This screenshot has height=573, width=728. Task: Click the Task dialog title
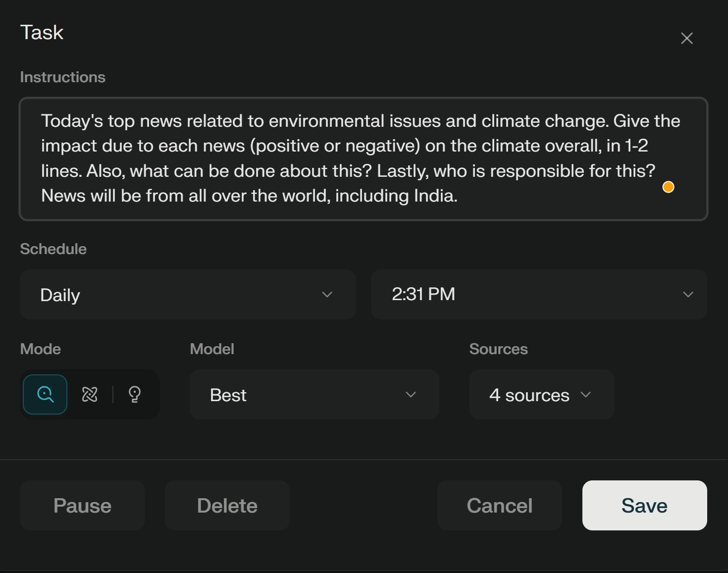pos(42,33)
